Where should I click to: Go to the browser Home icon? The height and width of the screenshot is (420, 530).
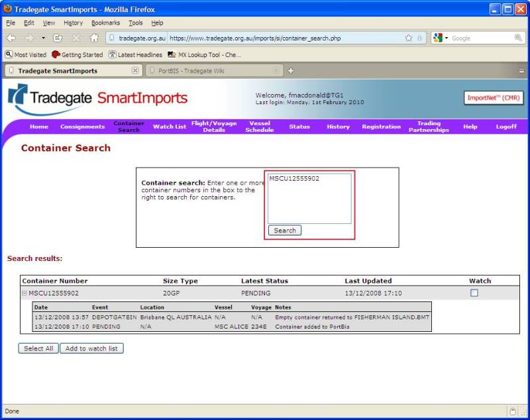pyautogui.click(x=94, y=38)
